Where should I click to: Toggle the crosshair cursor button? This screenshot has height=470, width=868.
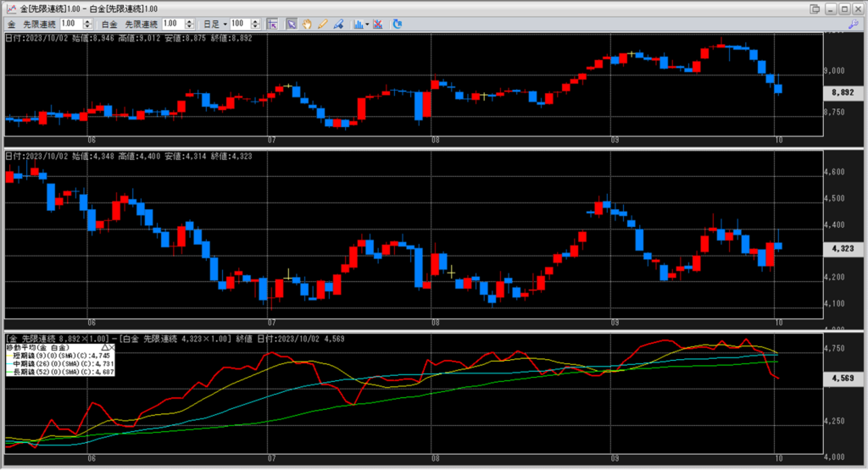click(x=272, y=24)
